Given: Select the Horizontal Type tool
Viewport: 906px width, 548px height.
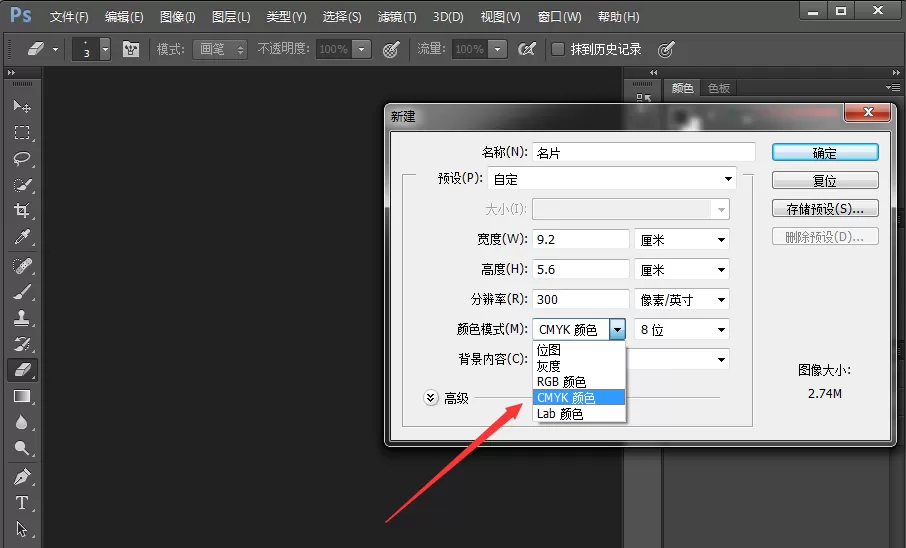Looking at the screenshot, I should point(22,503).
